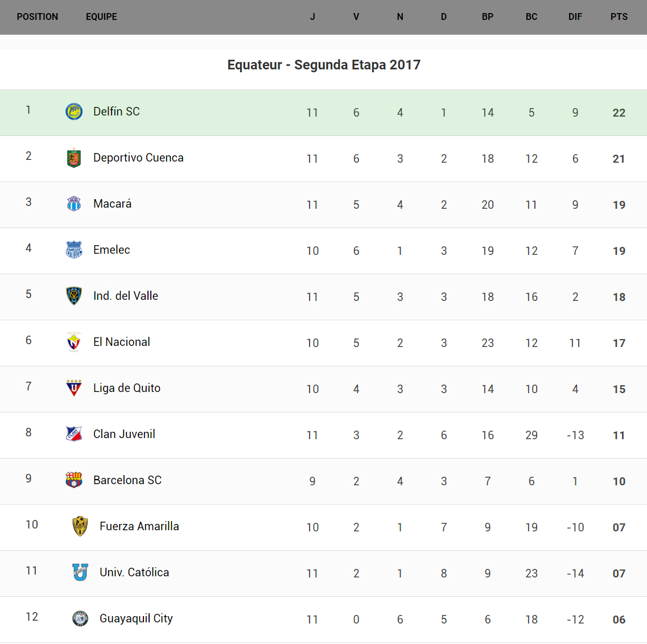Select the Fuerza Amarilla club logo
This screenshot has width=647, height=644.
point(80,526)
